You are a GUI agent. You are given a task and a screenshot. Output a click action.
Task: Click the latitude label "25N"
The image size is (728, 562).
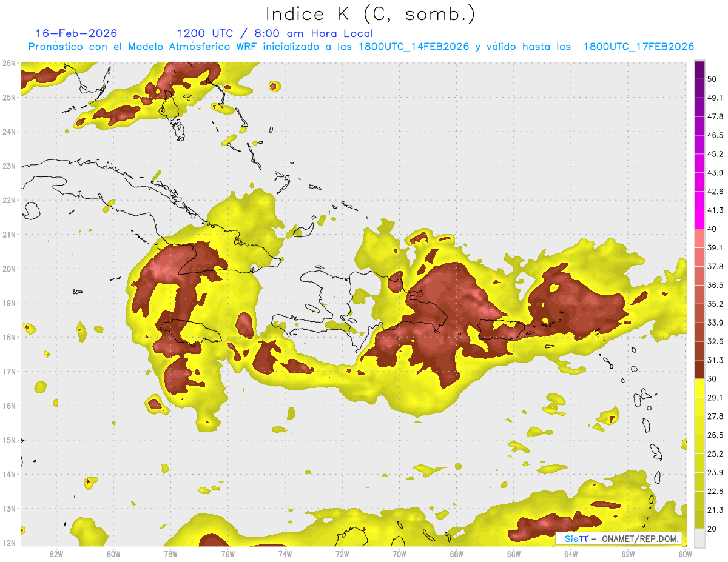coord(9,97)
